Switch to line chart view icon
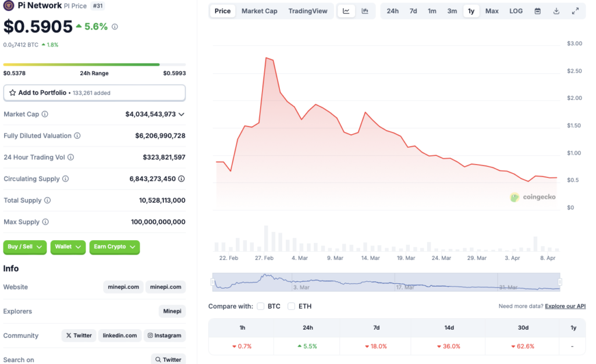This screenshot has height=364, width=596. click(x=346, y=11)
